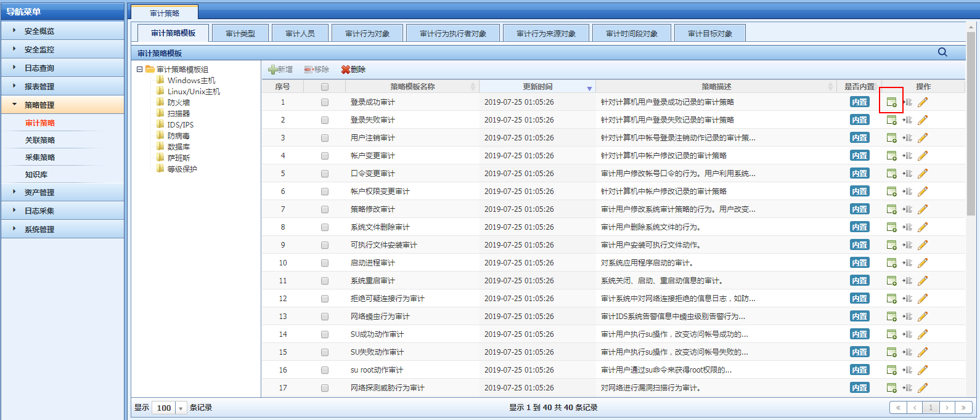Expand the 资产管理 navigation section
Viewport: 980px width, 420px height.
[39, 192]
